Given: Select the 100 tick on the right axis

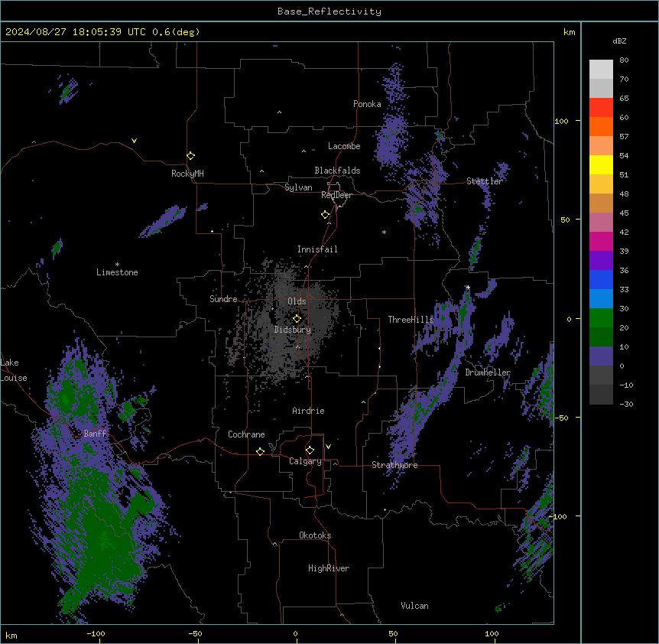Looking at the screenshot, I should pos(561,121).
